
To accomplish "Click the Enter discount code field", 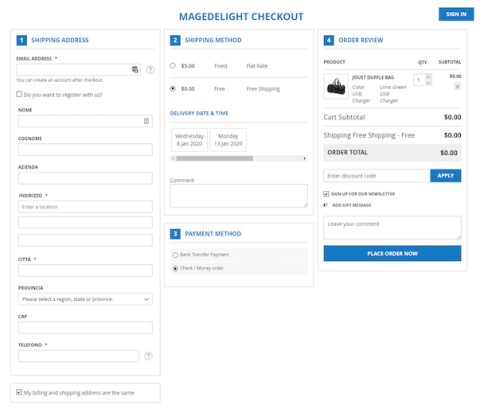I will (x=377, y=176).
